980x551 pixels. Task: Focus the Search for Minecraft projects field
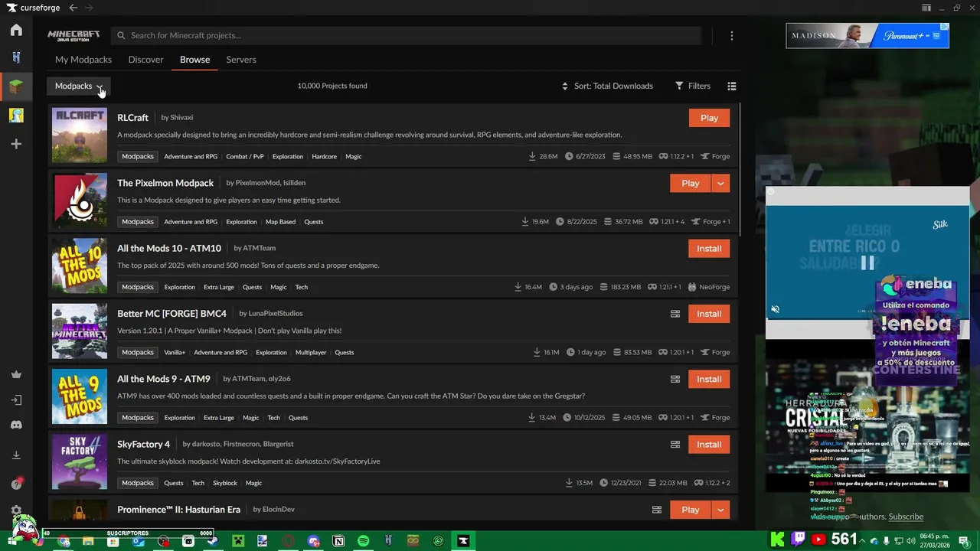[406, 35]
